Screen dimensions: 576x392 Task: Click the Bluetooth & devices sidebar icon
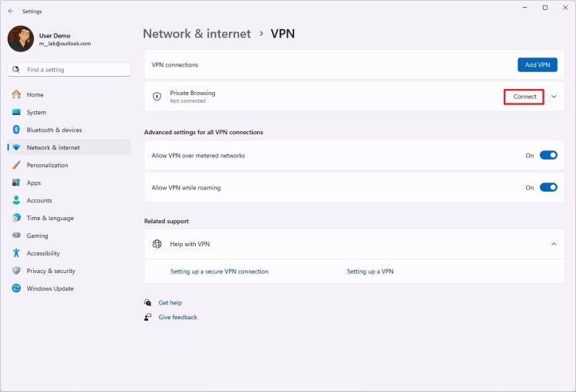point(15,130)
